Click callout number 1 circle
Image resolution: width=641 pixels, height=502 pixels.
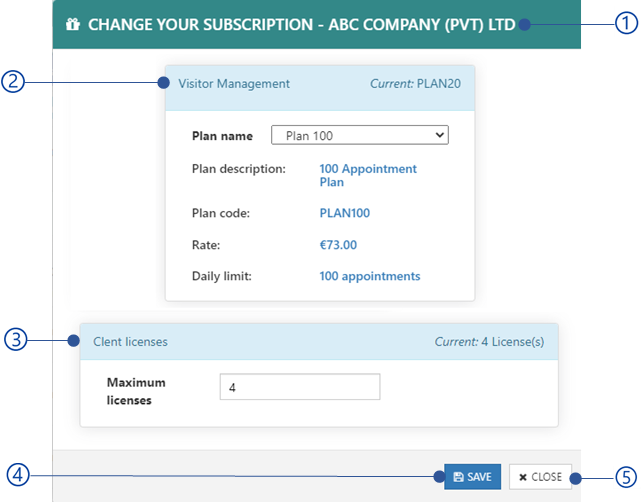click(626, 23)
